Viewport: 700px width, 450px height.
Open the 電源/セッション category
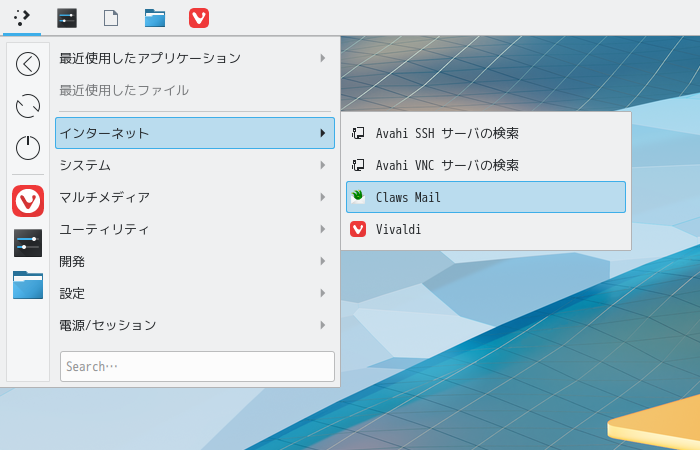tap(195, 325)
